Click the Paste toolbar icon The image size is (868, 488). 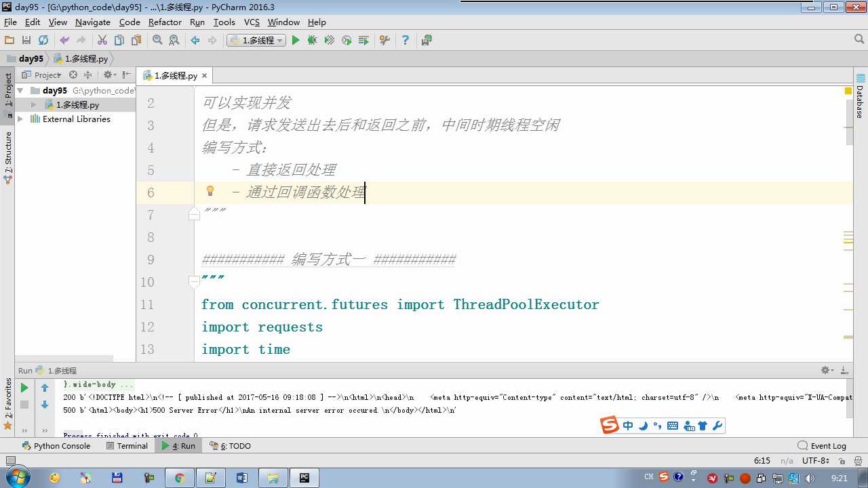[x=136, y=41]
